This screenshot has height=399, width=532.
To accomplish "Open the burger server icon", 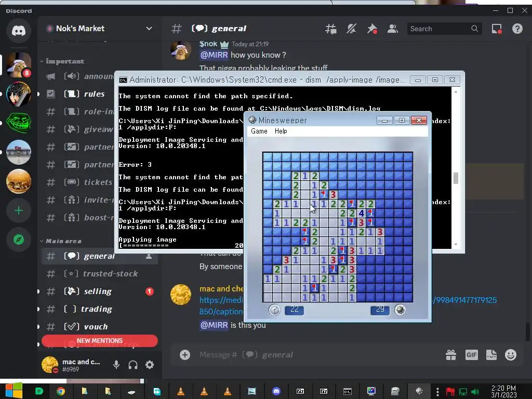I will coord(19,181).
